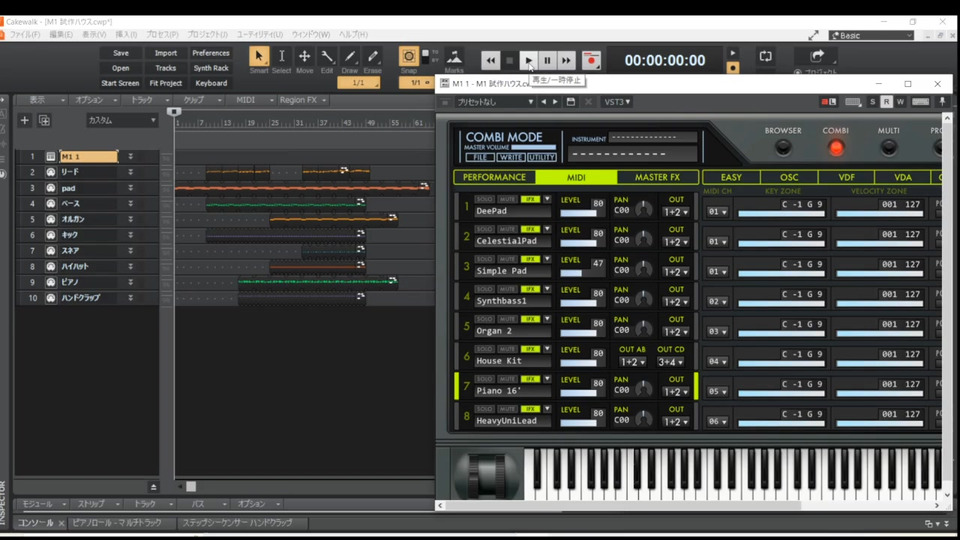The width and height of the screenshot is (960, 540).
Task: Open Preferences
Action: 211,53
